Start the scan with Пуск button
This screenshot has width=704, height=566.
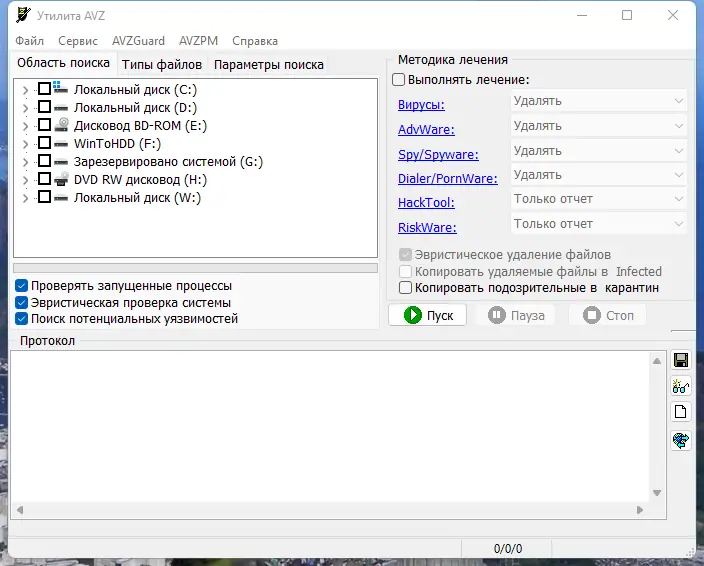427,315
